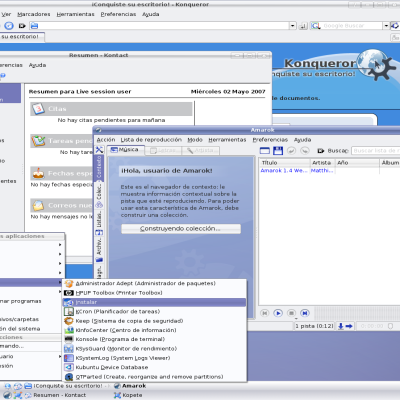Click the Administrador Adept icon
Viewport: 400px width, 400px height.
[69, 283]
